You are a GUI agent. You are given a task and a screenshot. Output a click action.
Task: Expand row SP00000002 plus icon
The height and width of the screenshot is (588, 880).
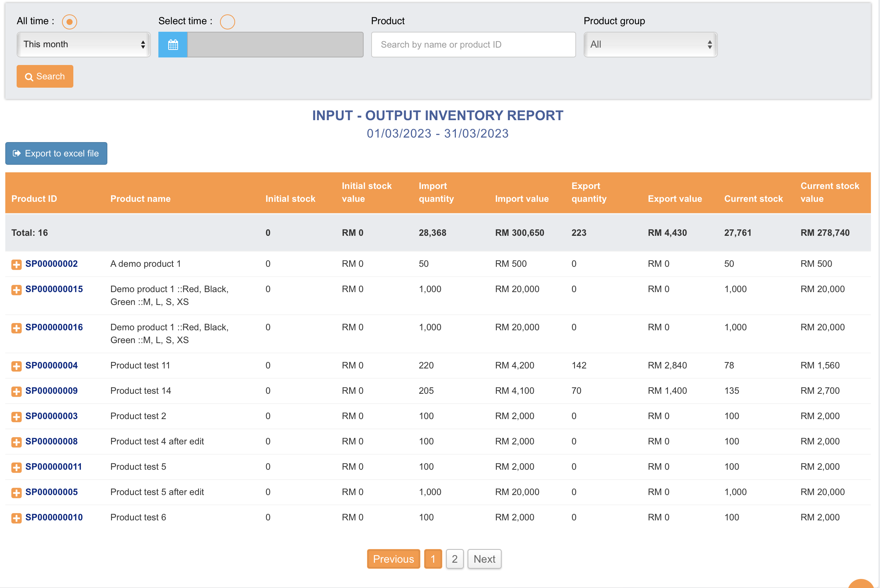[x=16, y=265]
